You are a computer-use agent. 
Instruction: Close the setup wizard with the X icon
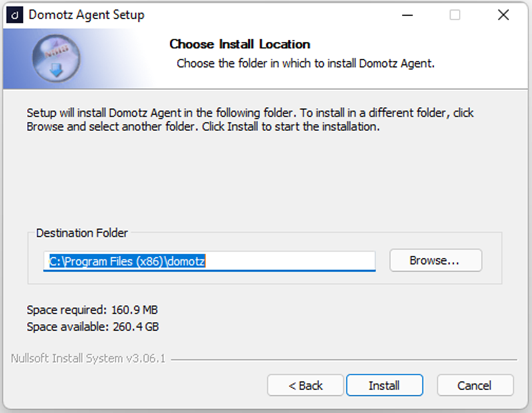click(503, 15)
